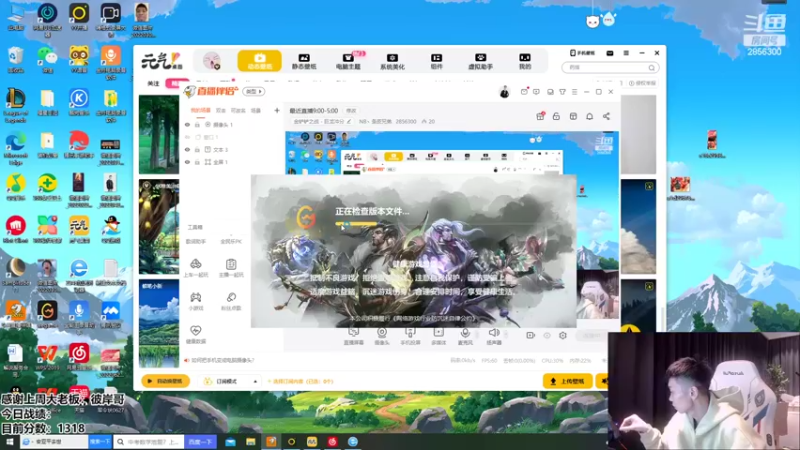800x450 pixels.
Task: Click the forest wallpaper thumbnail
Action: tap(159, 135)
